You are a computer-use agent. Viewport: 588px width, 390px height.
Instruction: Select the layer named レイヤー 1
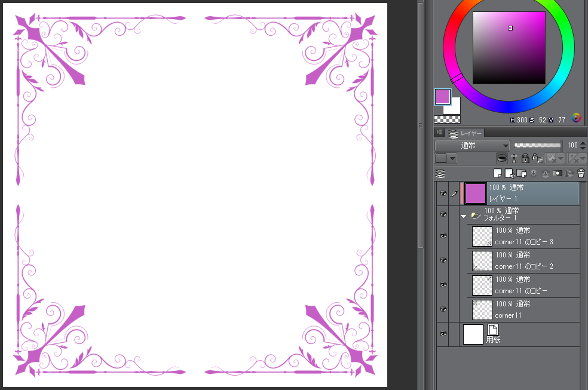pos(520,194)
